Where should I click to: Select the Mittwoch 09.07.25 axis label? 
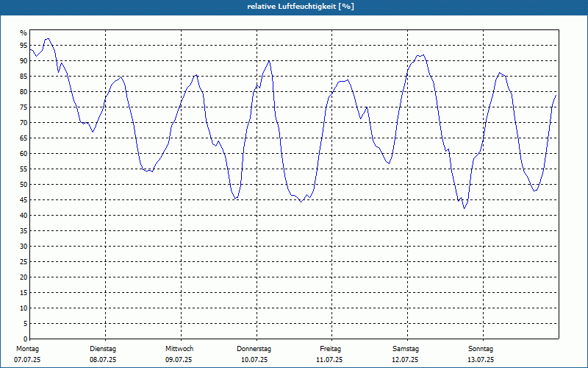click(179, 354)
